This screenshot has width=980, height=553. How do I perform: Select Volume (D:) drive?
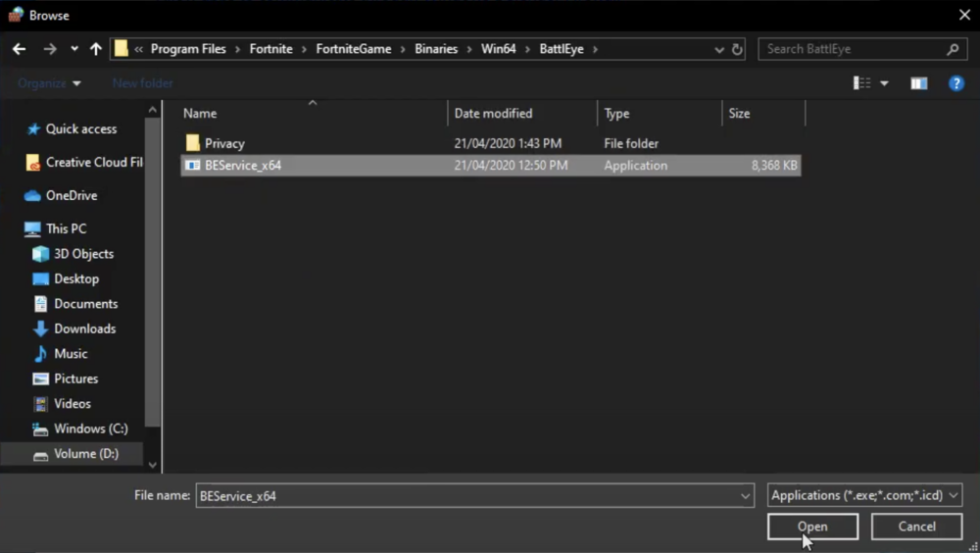pyautogui.click(x=86, y=454)
